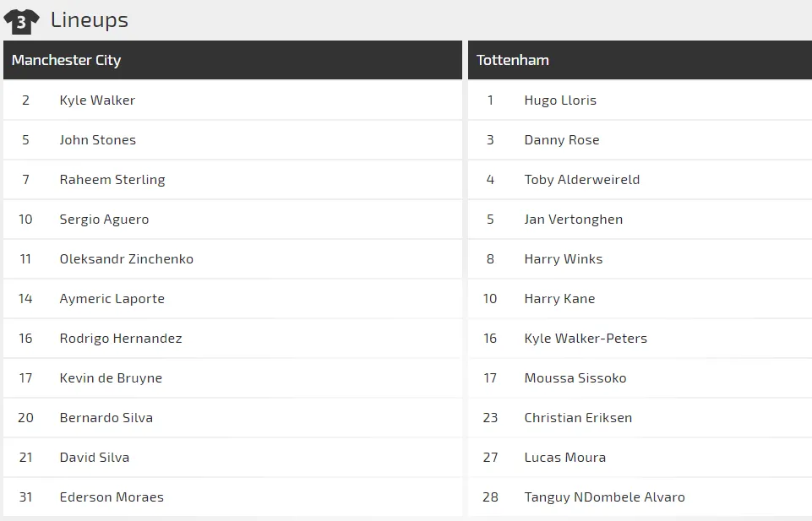Viewport: 812px width, 521px height.
Task: Select Sergio Aguero in the lineup
Action: point(104,220)
